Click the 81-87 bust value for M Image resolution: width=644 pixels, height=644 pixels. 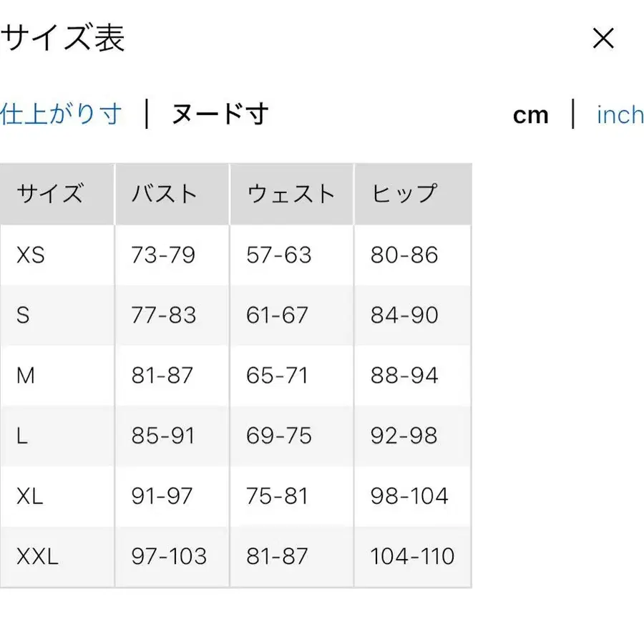[x=162, y=375]
